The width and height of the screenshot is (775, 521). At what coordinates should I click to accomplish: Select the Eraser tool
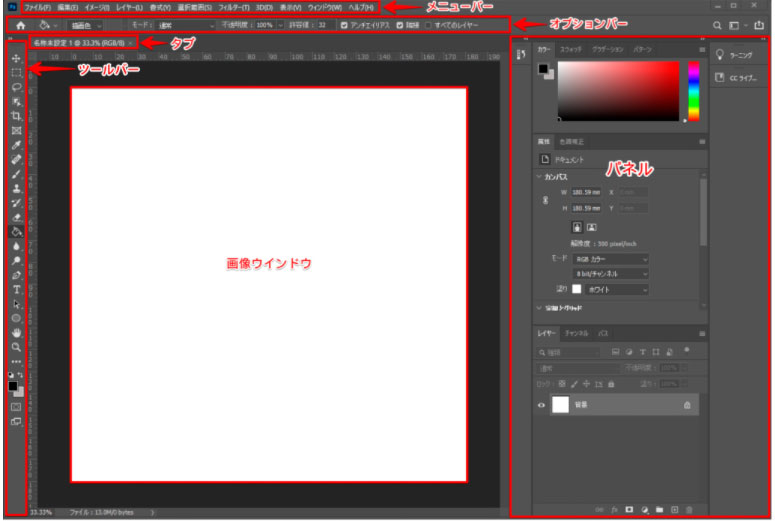[x=16, y=217]
